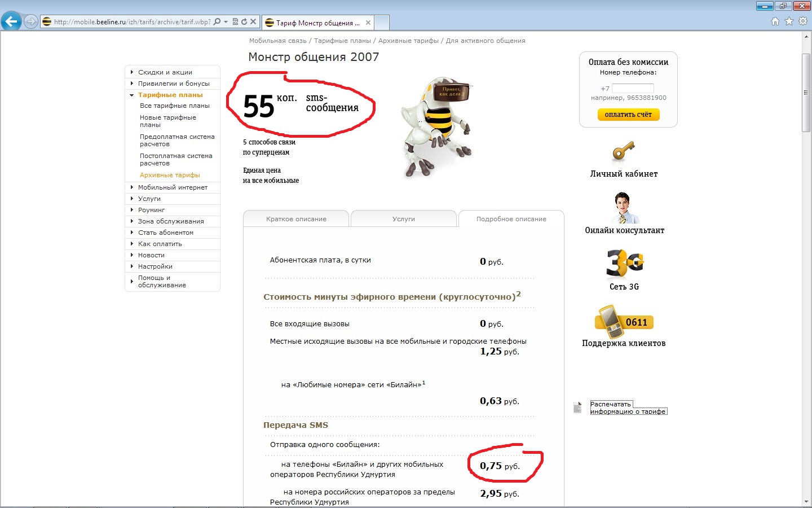
Task: Click the phone number input field
Action: pyautogui.click(x=633, y=89)
